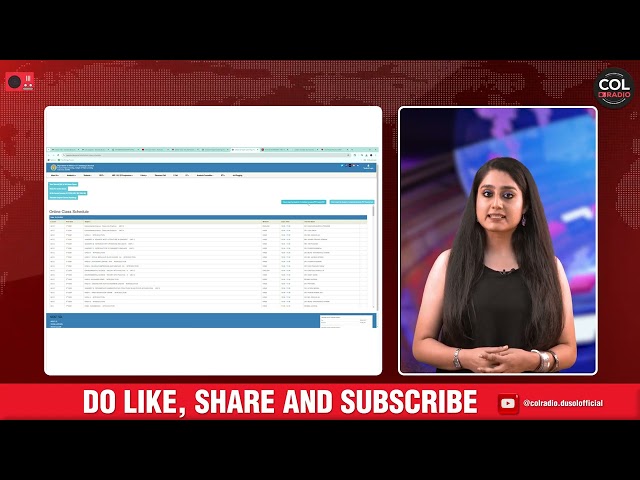Click the YouTube icon in the bottom banner

(509, 403)
